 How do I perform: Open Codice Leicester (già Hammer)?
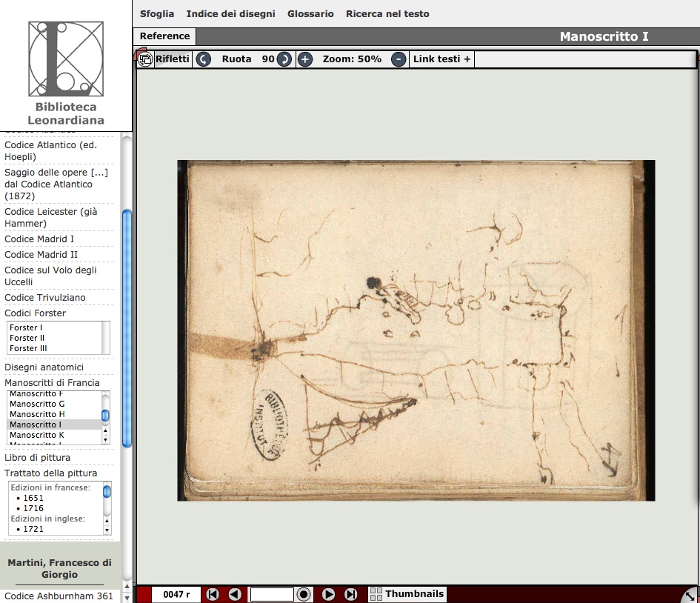click(50, 217)
